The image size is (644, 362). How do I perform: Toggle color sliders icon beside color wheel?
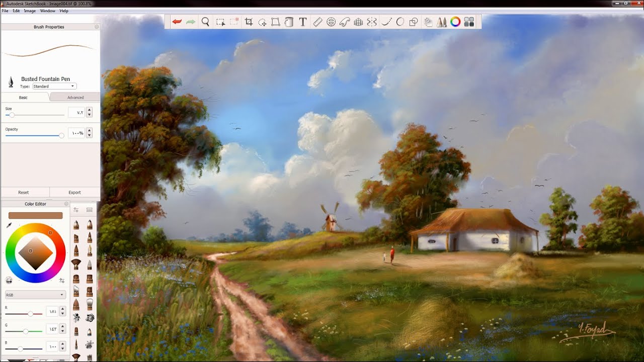point(62,280)
